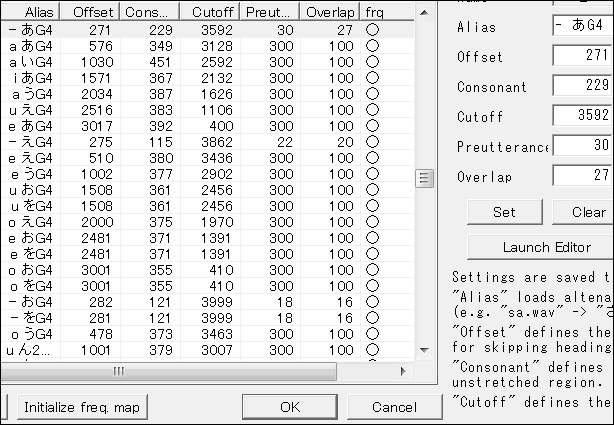Select the row '- あG4'
The height and width of the screenshot is (425, 614).
[x=207, y=30]
